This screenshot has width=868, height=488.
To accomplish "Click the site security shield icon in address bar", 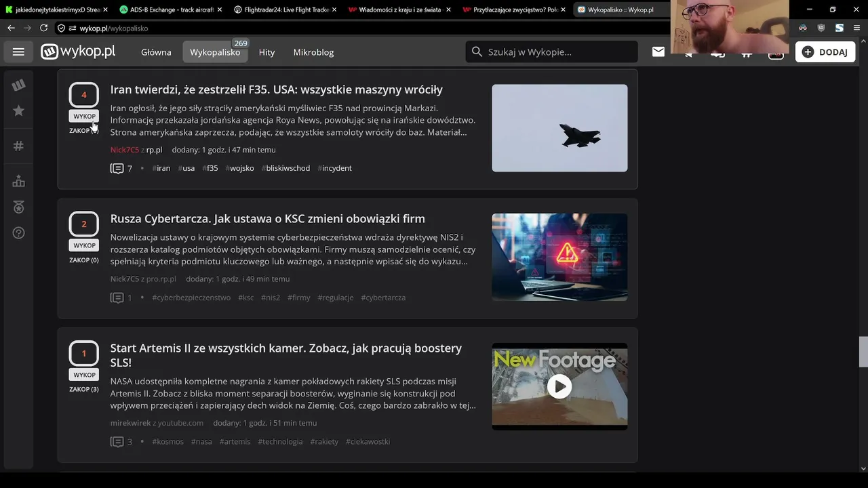I will point(61,28).
